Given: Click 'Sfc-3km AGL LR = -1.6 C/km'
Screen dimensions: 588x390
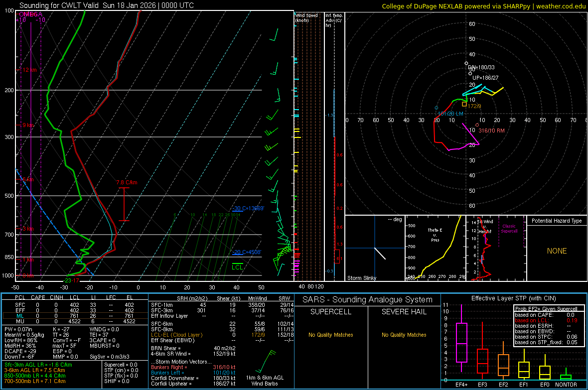Looking at the screenshot, I should click(x=38, y=365).
